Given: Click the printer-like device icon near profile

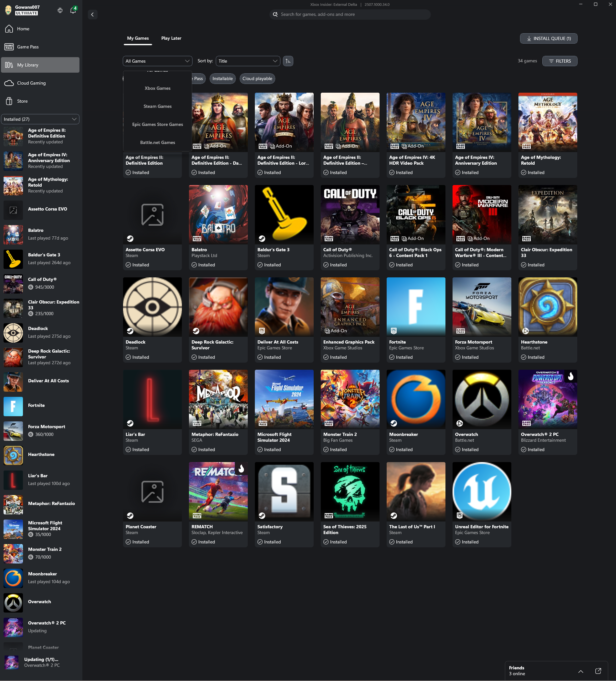Looking at the screenshot, I should [60, 10].
